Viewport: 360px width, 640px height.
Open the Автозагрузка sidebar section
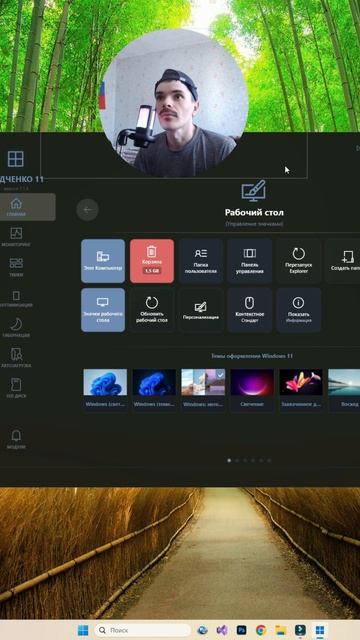[16, 358]
